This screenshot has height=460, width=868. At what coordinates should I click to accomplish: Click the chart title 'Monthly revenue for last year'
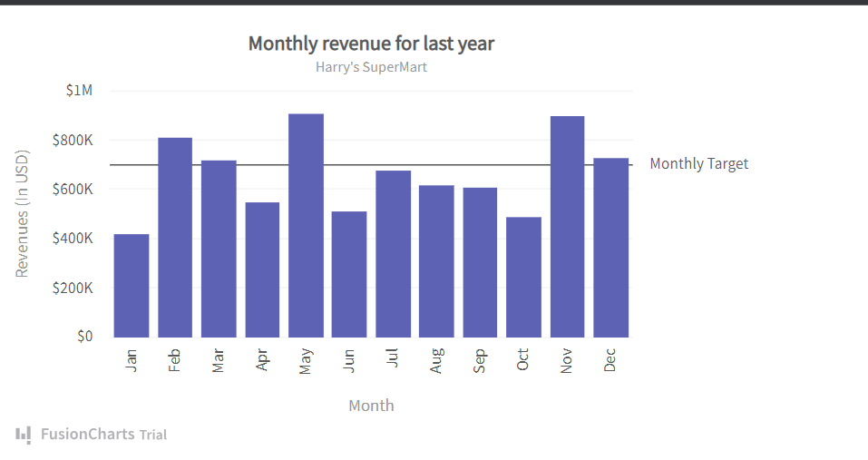click(x=371, y=44)
